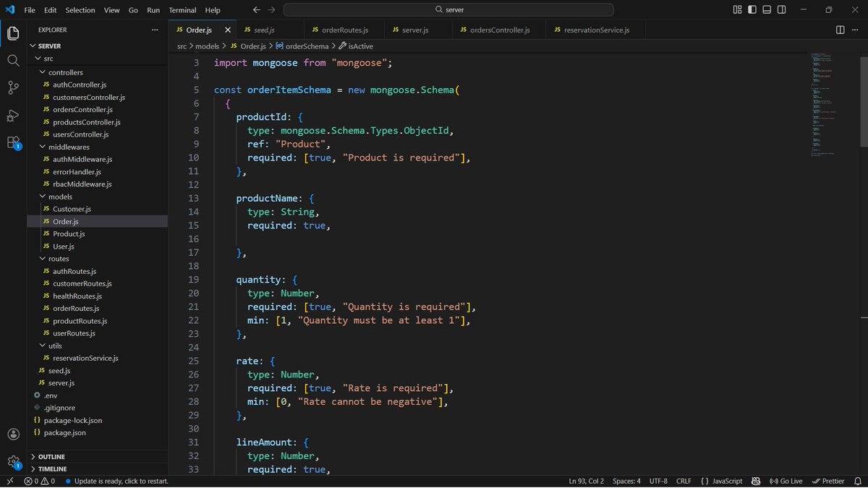Image resolution: width=868 pixels, height=488 pixels.
Task: Collapse the middlewares folder
Action: point(97,147)
